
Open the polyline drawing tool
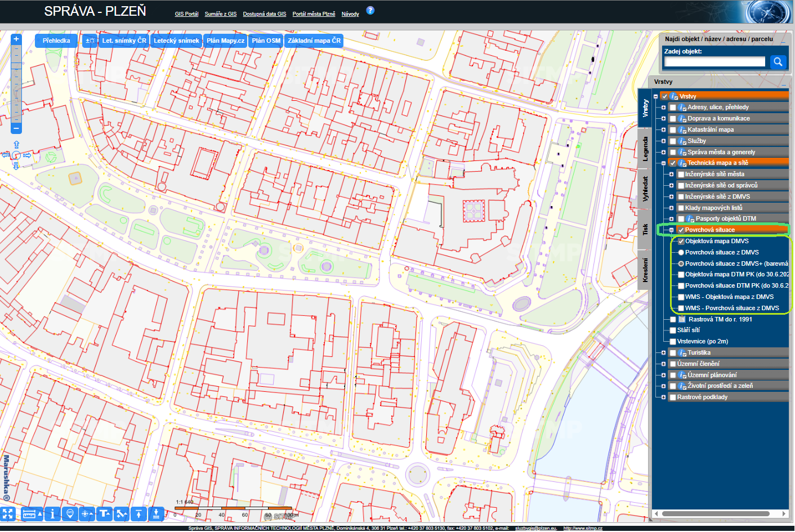coord(122,513)
